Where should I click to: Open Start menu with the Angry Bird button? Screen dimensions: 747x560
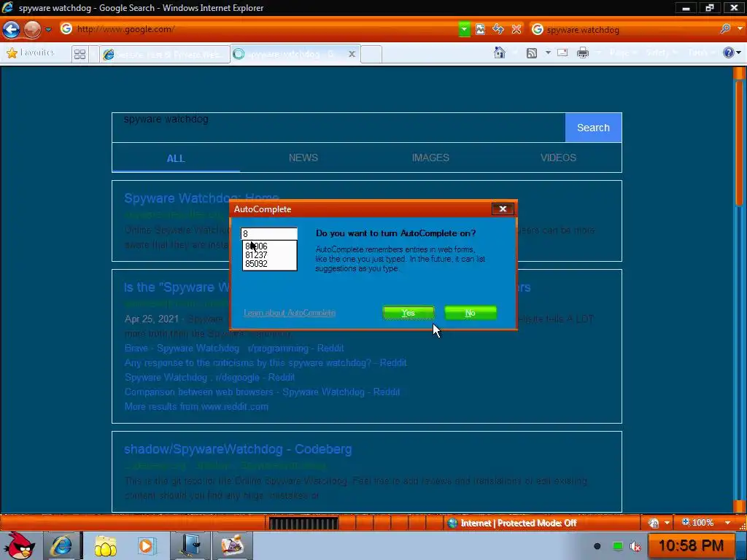pyautogui.click(x=20, y=545)
